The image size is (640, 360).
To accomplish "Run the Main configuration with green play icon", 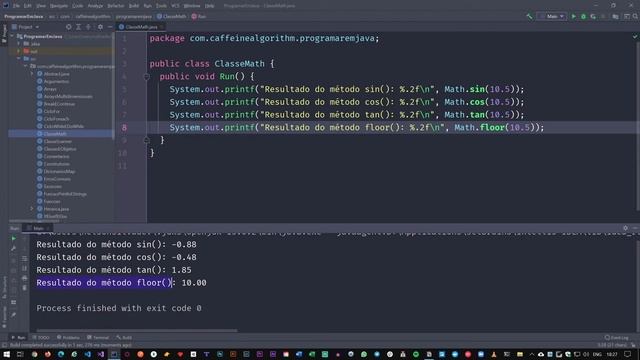I will click(573, 16).
